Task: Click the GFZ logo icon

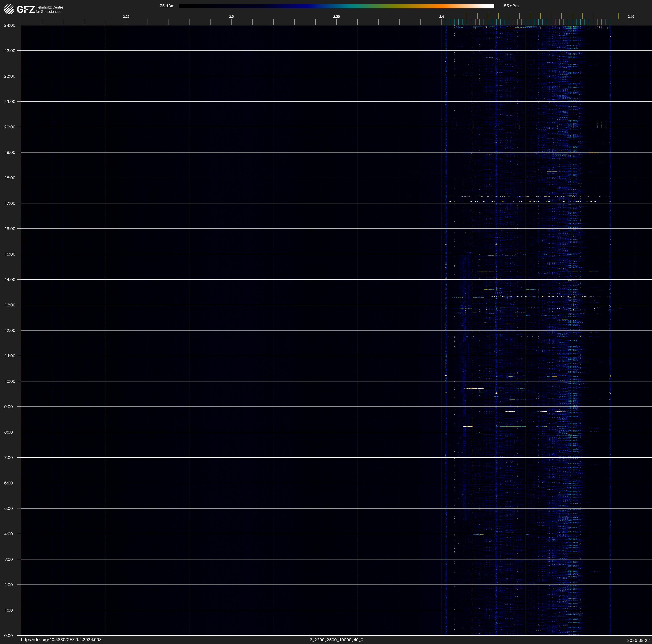Action: point(9,9)
